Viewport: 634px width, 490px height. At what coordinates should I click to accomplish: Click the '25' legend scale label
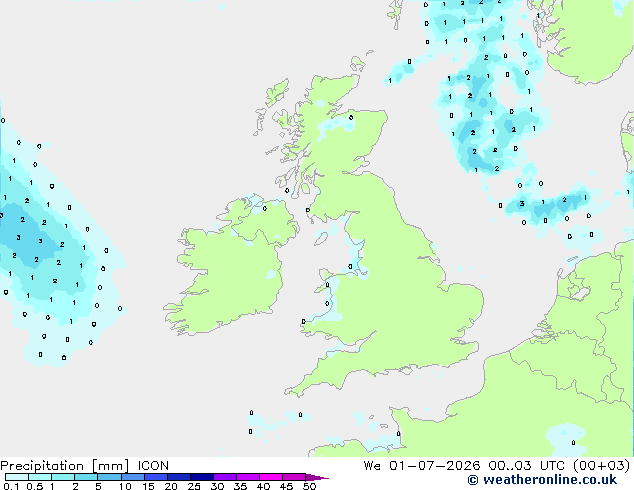click(194, 486)
